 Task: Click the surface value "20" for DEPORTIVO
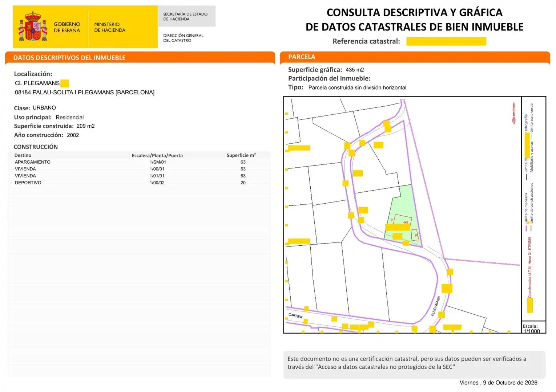coord(243,183)
